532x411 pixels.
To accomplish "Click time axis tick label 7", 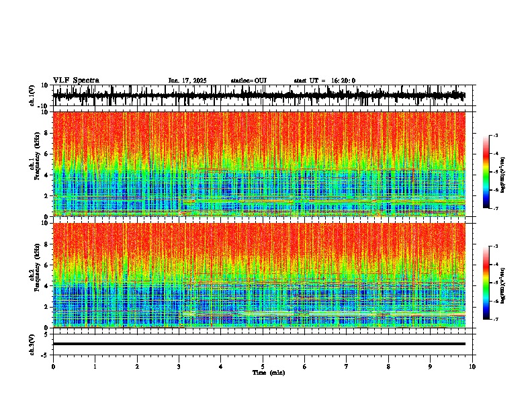I will click(347, 367).
